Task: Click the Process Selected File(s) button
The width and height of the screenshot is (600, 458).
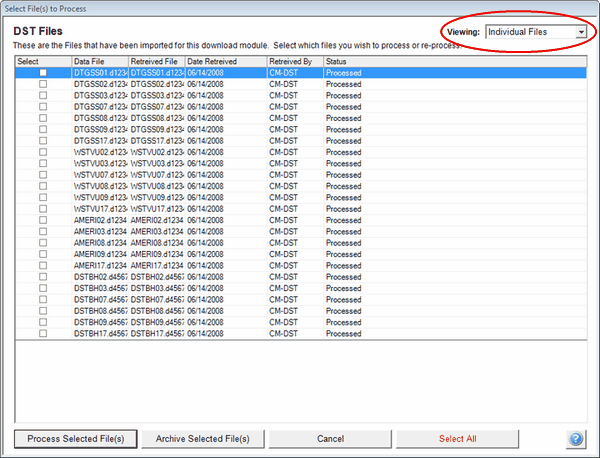Action: click(x=76, y=439)
